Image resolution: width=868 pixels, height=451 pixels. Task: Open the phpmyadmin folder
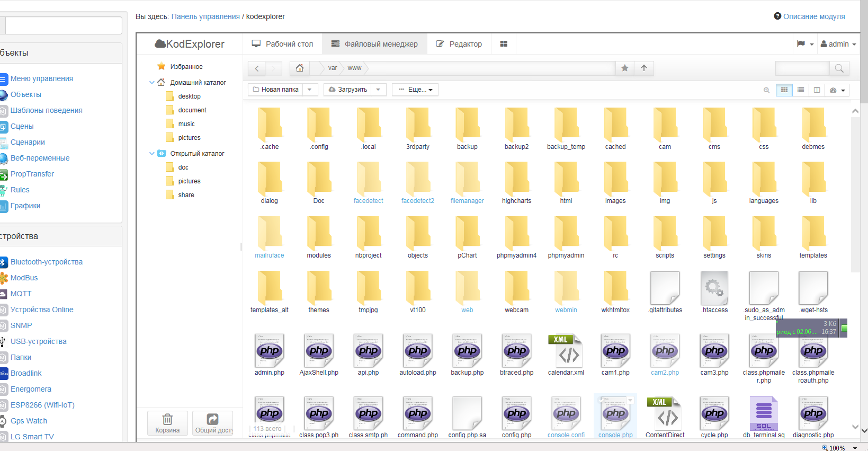(566, 237)
